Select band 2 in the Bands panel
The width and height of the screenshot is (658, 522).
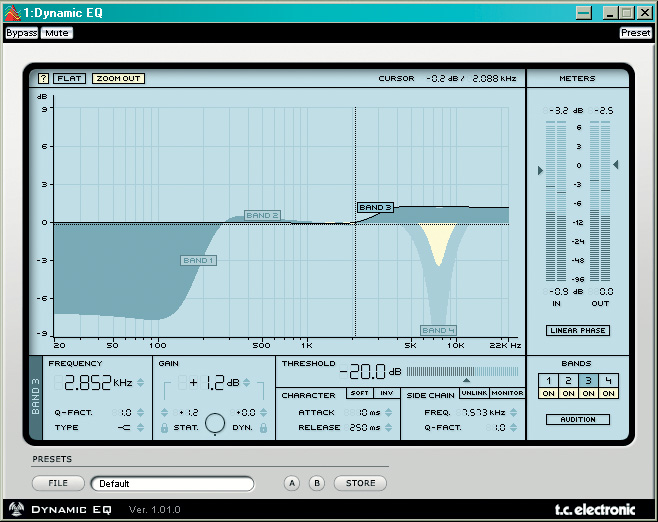[x=568, y=381]
